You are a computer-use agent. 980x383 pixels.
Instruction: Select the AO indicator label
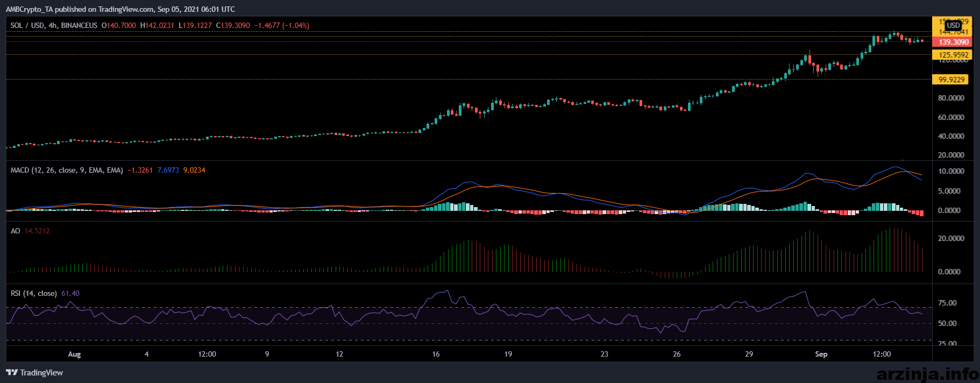click(x=16, y=231)
